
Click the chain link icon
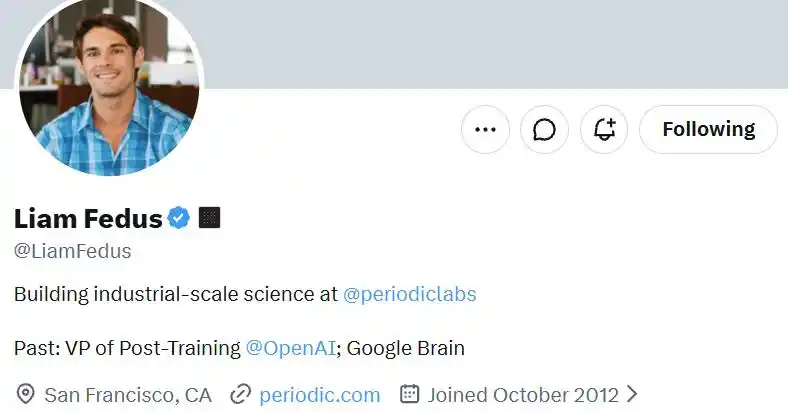click(x=240, y=394)
